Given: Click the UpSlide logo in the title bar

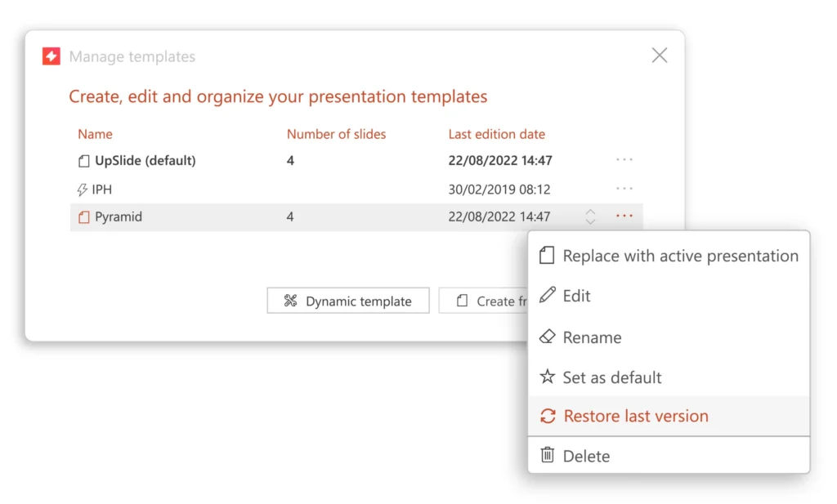Looking at the screenshot, I should click(x=51, y=56).
